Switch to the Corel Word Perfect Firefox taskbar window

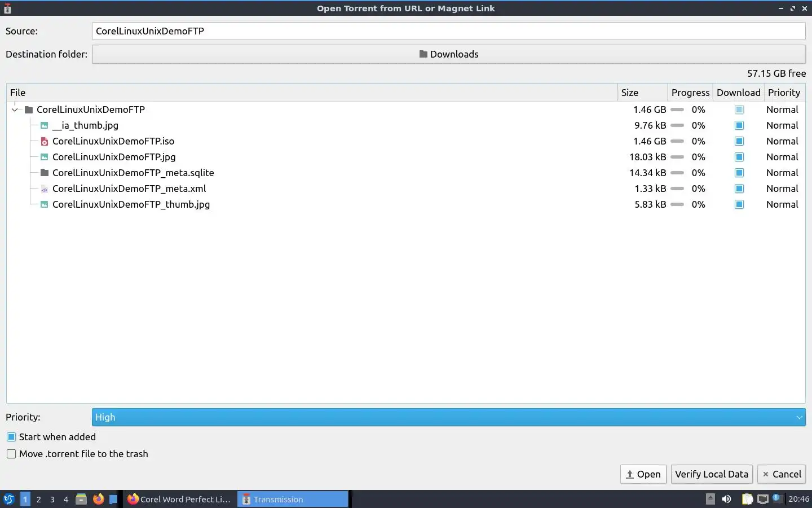179,499
